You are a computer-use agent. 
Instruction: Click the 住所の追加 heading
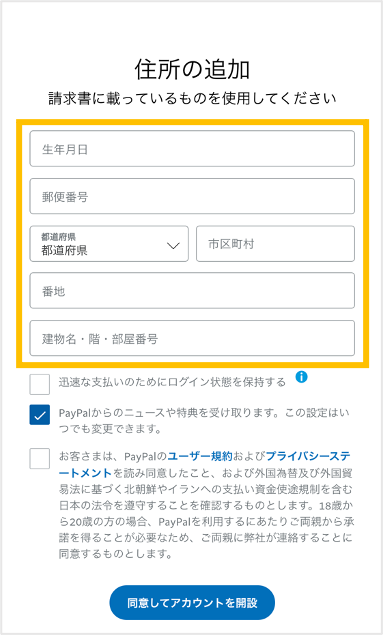[x=192, y=69]
